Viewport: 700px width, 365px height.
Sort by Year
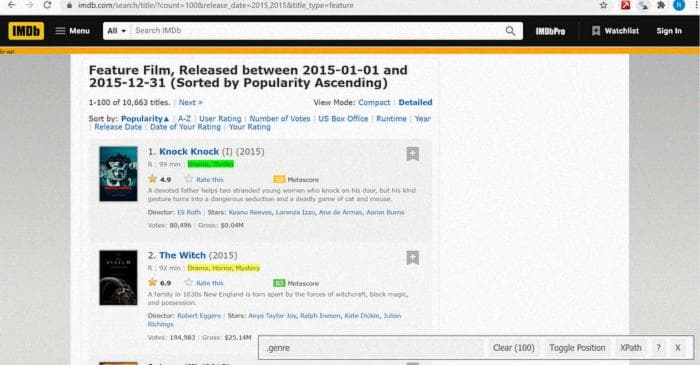click(422, 119)
